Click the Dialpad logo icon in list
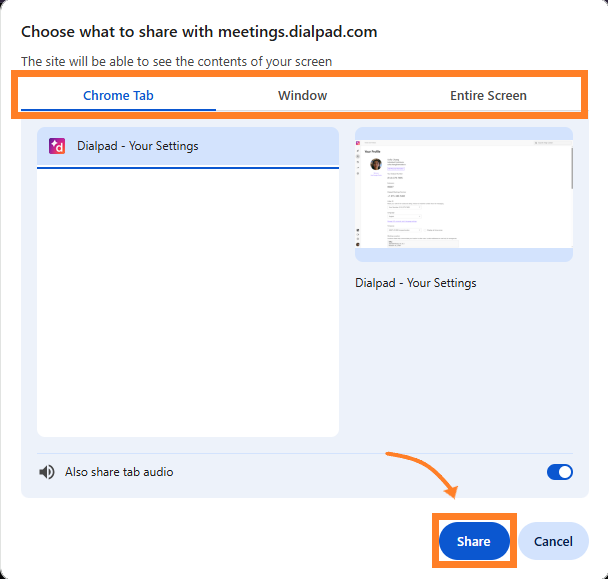 pos(57,146)
